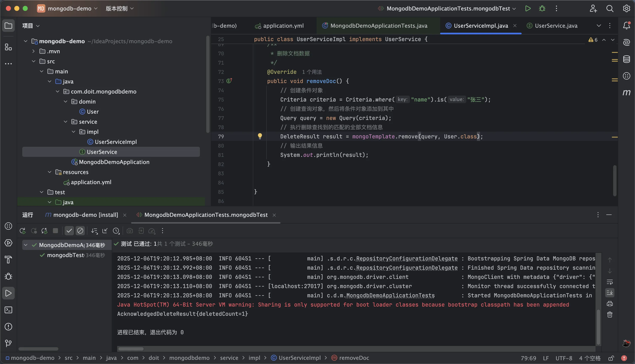
Task: Toggle show passed tests checkmark filter
Action: click(69, 231)
